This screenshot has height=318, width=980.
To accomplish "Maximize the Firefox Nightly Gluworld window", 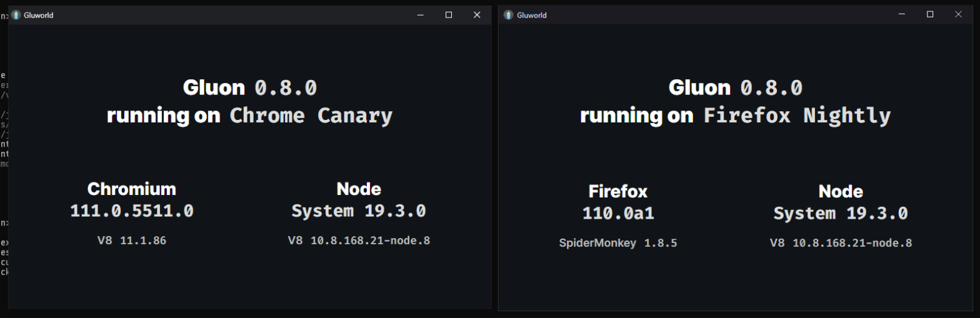I will [x=930, y=14].
